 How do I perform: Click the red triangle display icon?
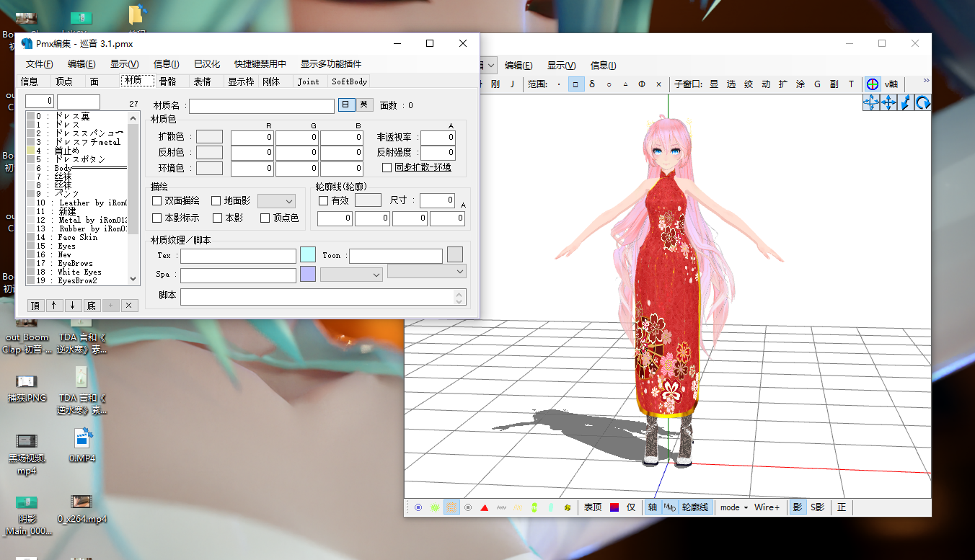coord(485,507)
